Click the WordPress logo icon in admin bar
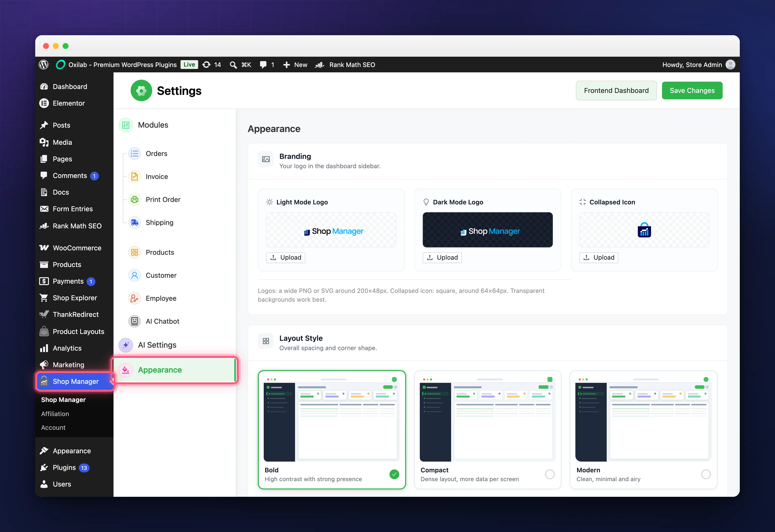The height and width of the screenshot is (532, 775). click(x=44, y=65)
